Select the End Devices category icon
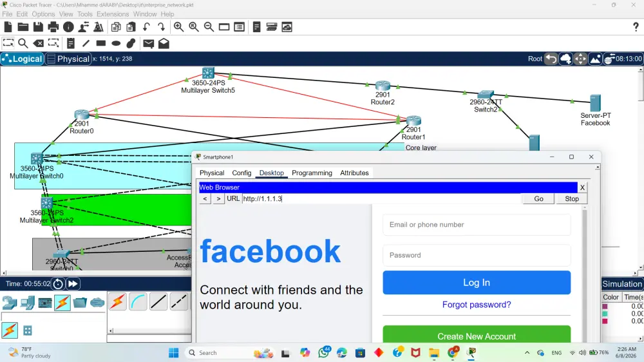644x362 pixels. [x=28, y=303]
